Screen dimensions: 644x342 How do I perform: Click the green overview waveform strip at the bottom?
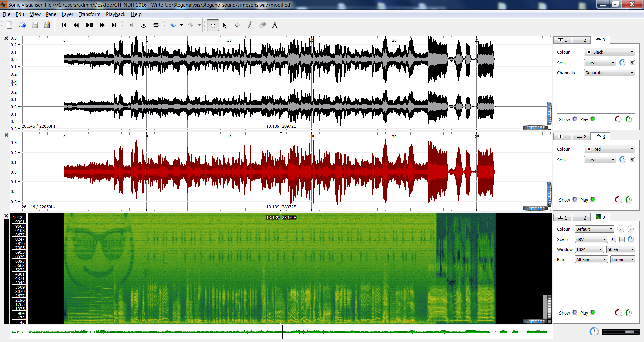pyautogui.click(x=281, y=332)
